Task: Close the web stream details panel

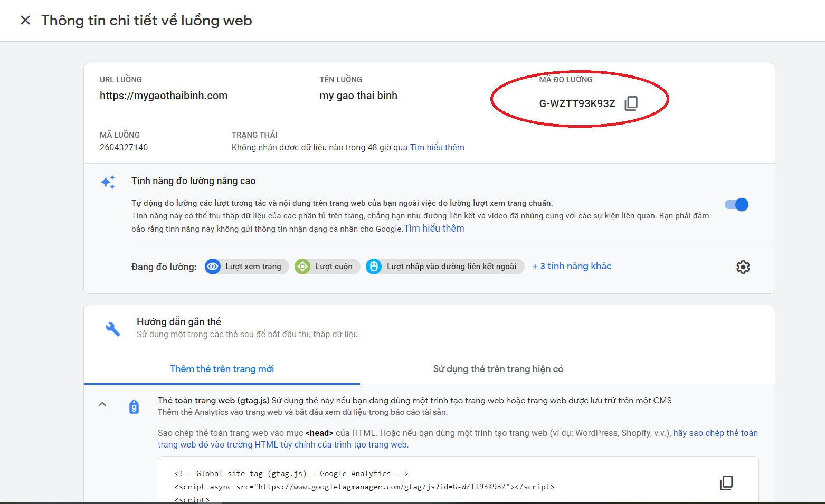Action: [25, 20]
